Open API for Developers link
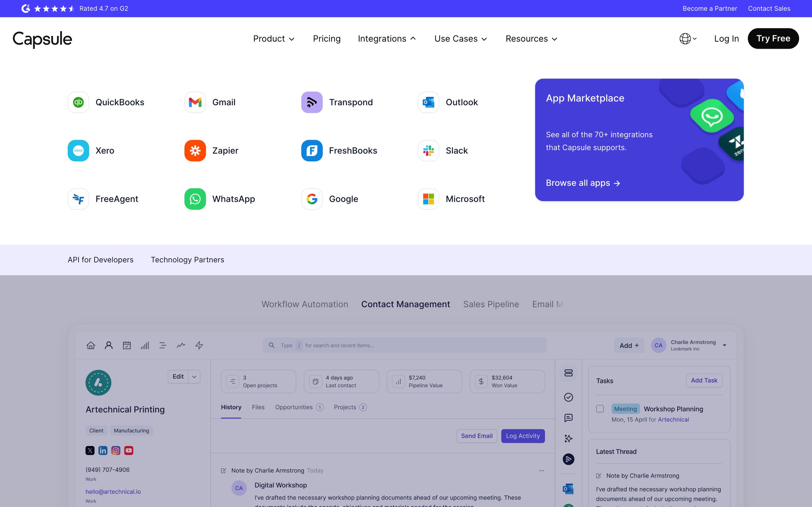Viewport: 812px width, 507px height. click(100, 260)
